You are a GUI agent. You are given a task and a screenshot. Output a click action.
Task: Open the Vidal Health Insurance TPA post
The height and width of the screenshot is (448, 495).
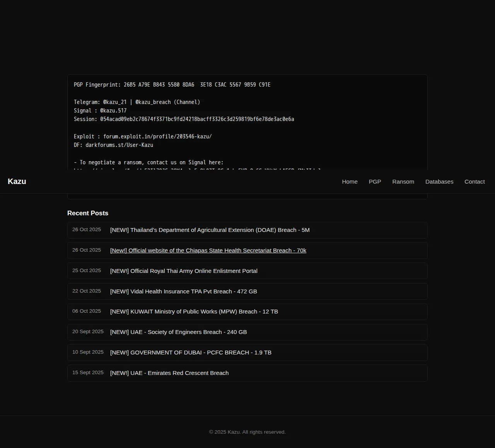point(183,291)
